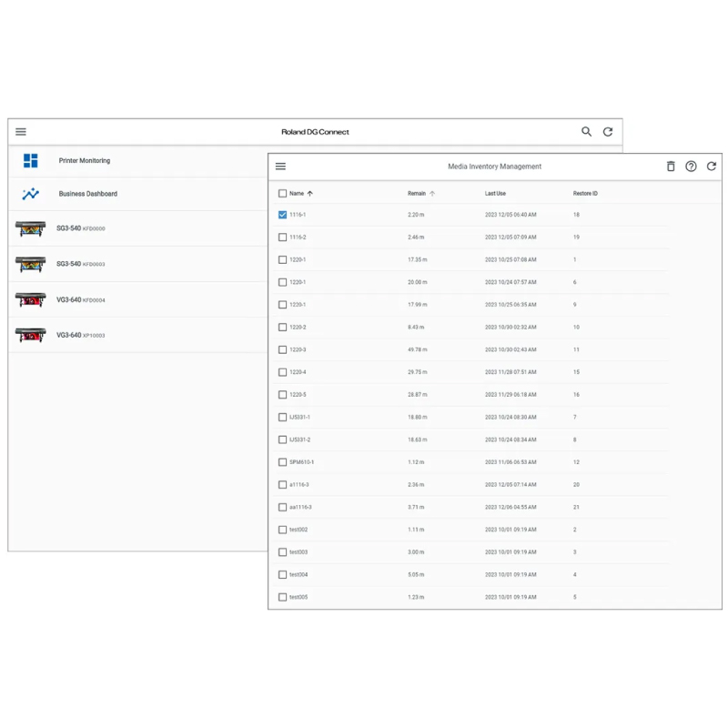
Task: Click the Last Use column header
Action: point(495,193)
